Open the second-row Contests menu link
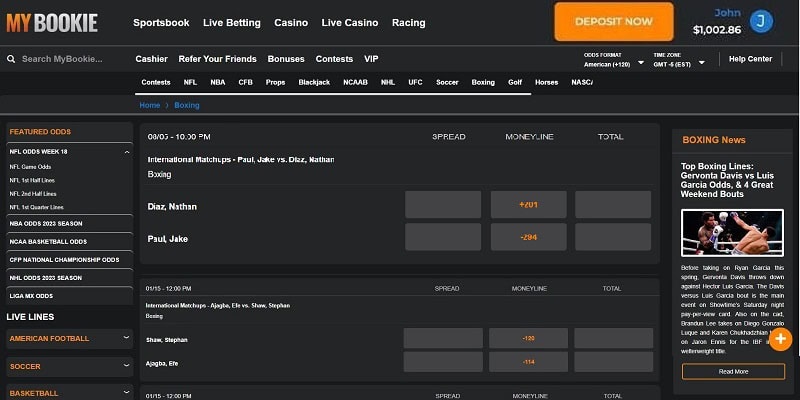 point(334,59)
